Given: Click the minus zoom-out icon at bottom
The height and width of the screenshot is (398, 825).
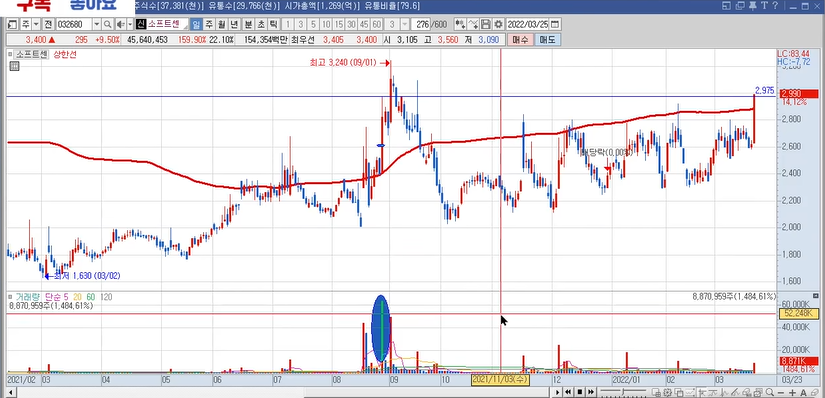Looking at the screenshot, I should pos(781,393).
